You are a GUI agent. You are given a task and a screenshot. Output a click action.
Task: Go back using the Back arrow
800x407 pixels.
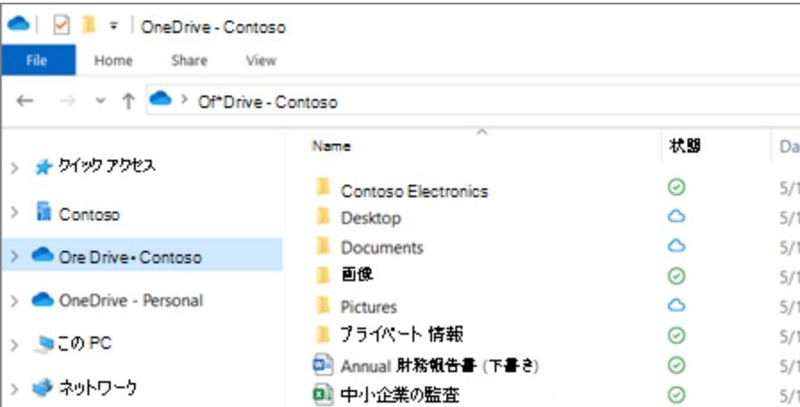coord(25,101)
